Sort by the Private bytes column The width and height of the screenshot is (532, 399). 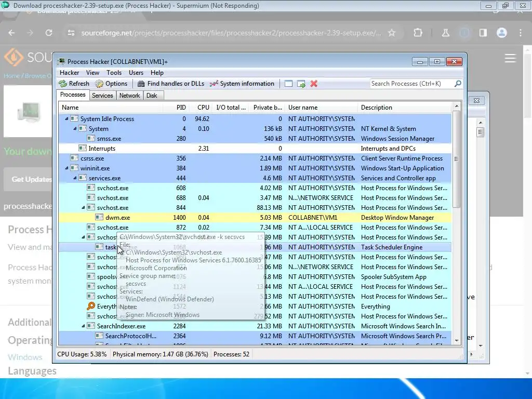[x=268, y=108]
